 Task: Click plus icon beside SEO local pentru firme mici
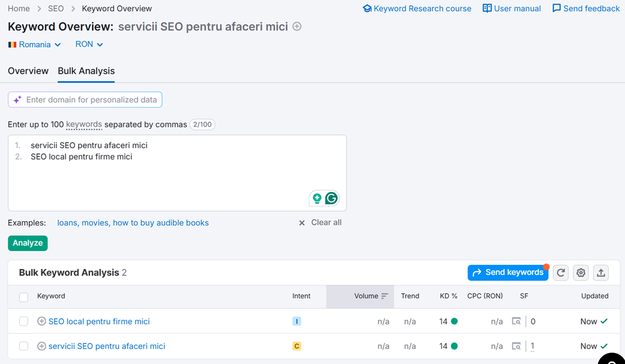pyautogui.click(x=42, y=321)
